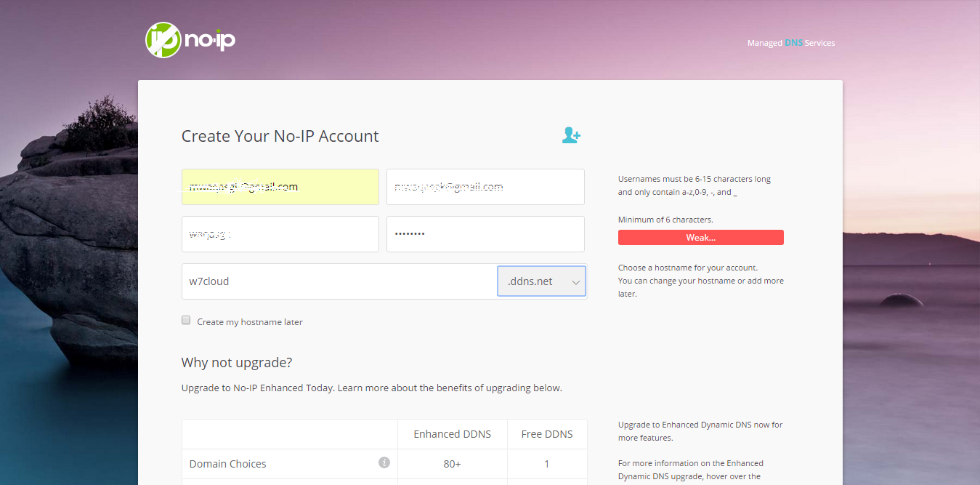Open the .ddns.net domain dropdown
980x485 pixels.
541,281
